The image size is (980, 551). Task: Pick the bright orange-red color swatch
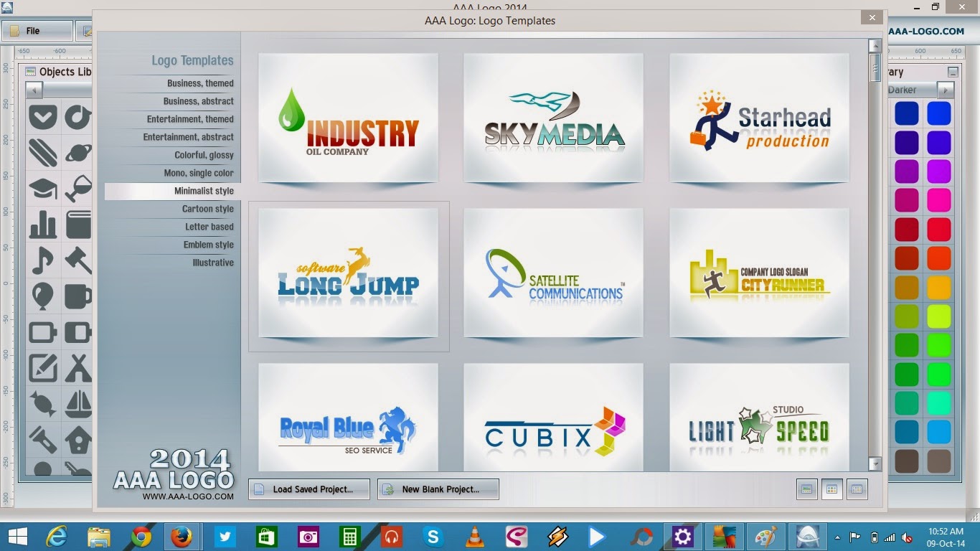pyautogui.click(x=938, y=258)
